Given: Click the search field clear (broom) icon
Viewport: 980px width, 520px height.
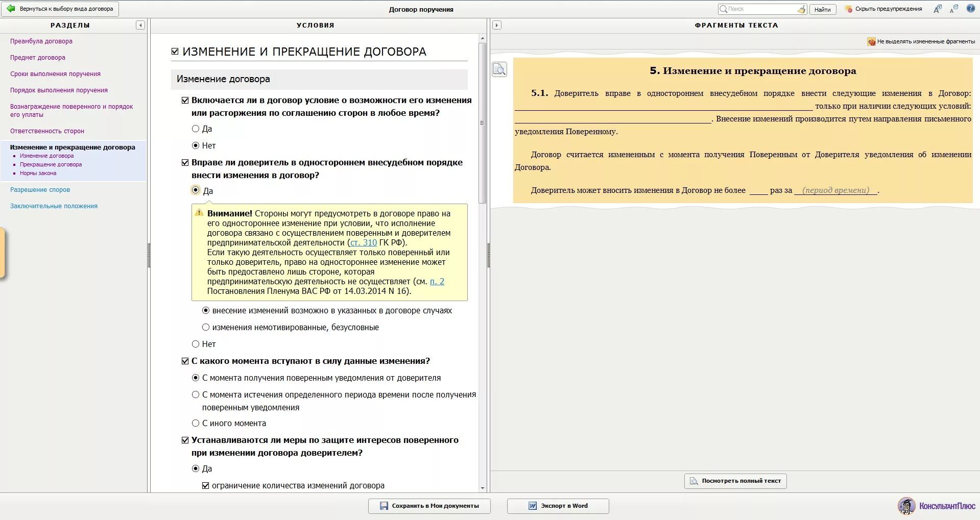Looking at the screenshot, I should coord(801,9).
